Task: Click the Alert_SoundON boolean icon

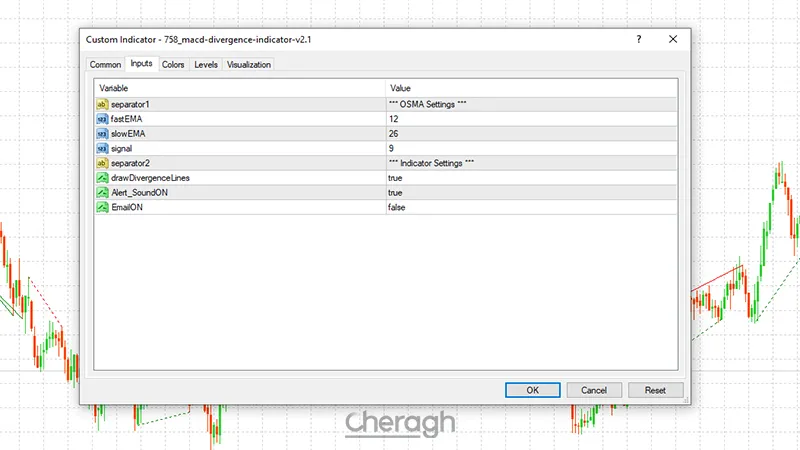Action: point(102,192)
